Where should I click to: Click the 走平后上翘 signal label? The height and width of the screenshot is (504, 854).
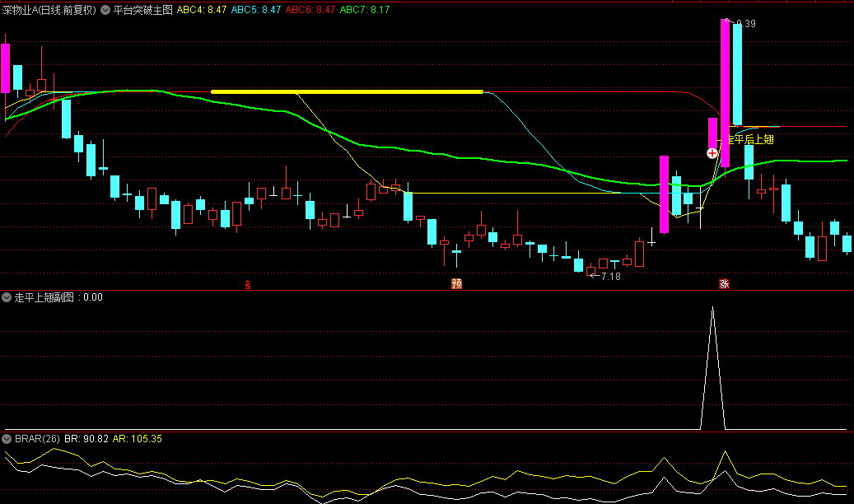[x=750, y=139]
